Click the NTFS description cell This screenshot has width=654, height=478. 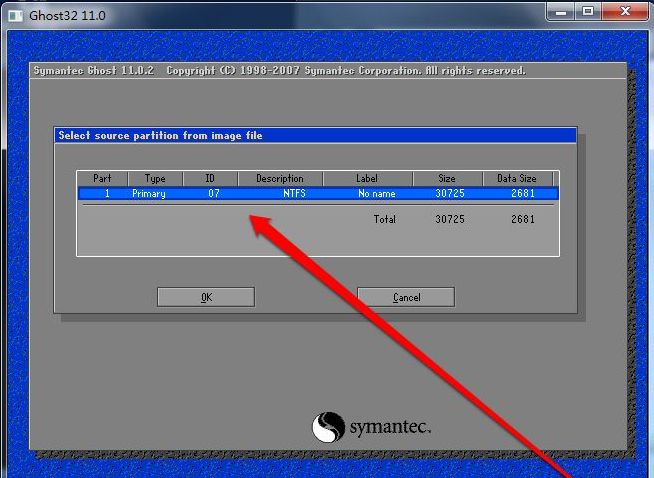click(x=294, y=194)
